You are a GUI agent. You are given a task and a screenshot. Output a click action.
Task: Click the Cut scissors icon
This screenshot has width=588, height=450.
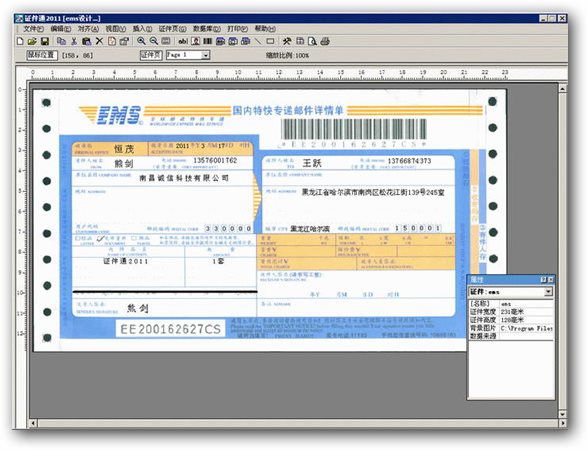coord(74,41)
